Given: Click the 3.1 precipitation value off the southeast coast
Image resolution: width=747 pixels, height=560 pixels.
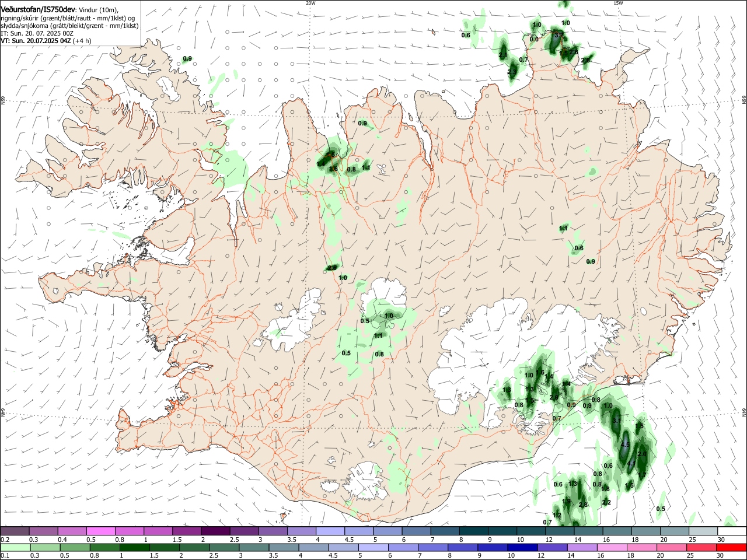Looking at the screenshot, I should tap(617, 421).
